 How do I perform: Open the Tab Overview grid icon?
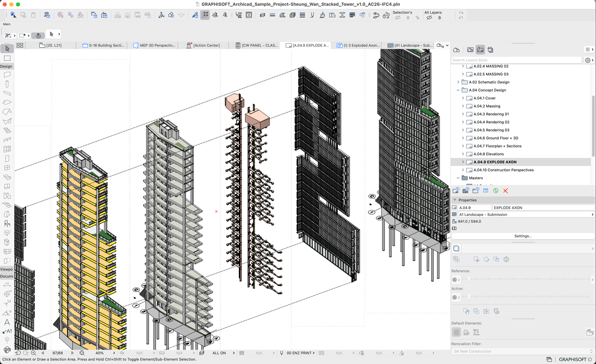20,45
